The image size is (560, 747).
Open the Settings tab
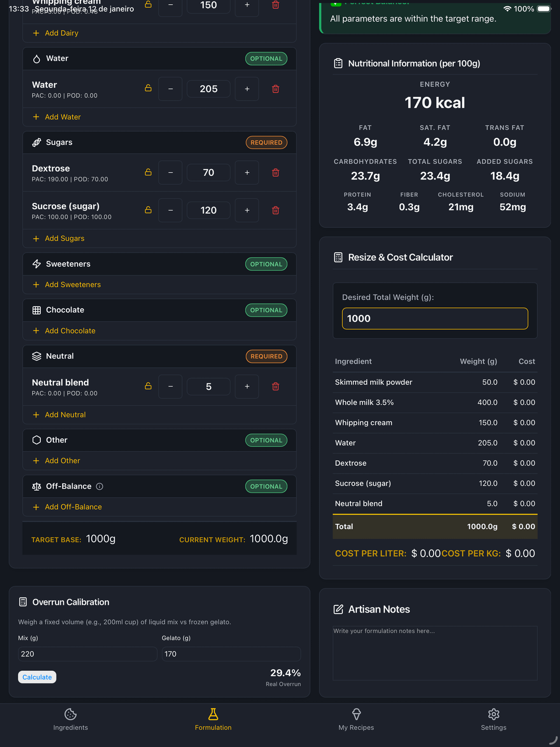[x=494, y=720]
